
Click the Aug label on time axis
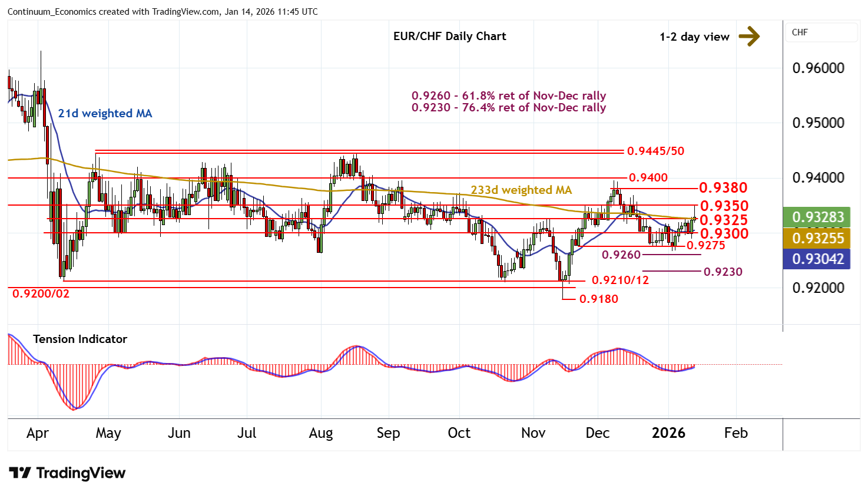(x=320, y=433)
